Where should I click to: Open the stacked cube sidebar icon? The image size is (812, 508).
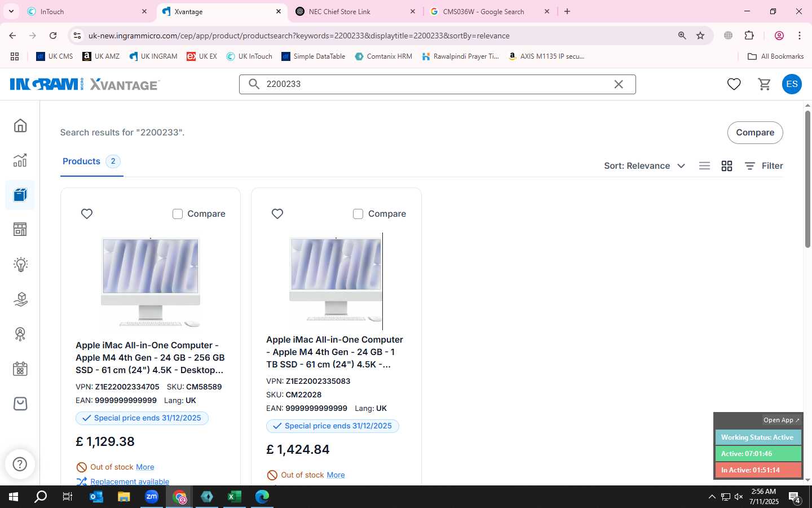20,299
